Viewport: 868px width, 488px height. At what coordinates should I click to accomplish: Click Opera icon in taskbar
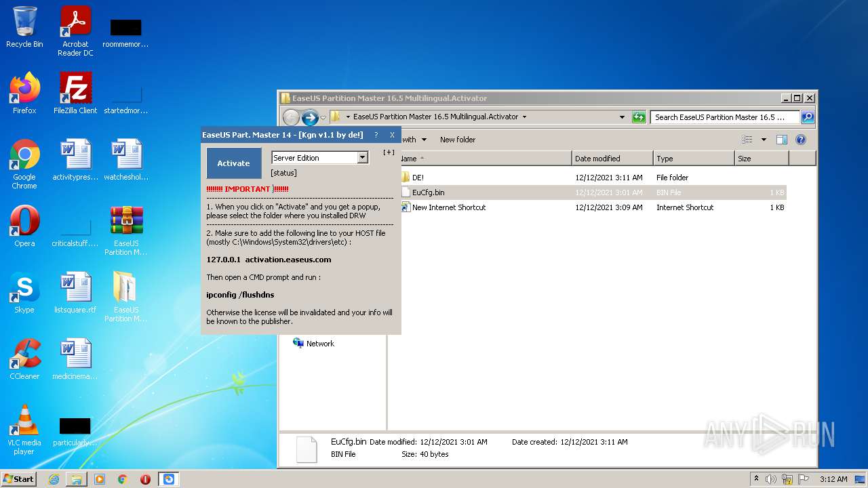(145, 479)
